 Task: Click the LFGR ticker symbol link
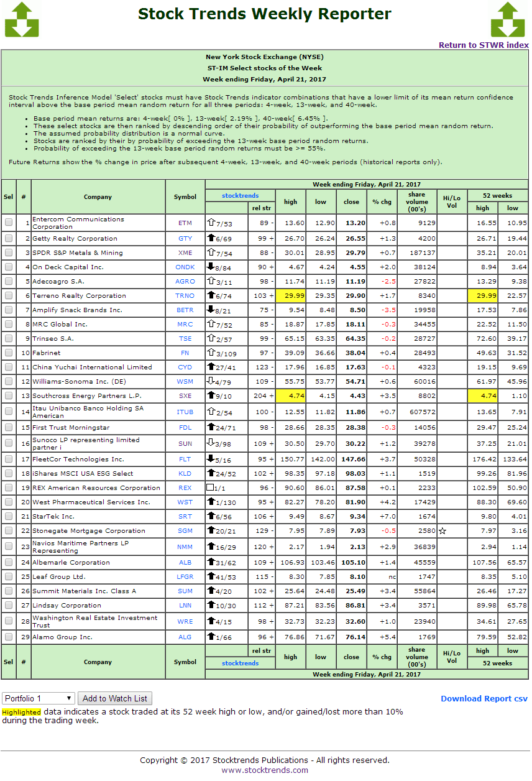185,577
